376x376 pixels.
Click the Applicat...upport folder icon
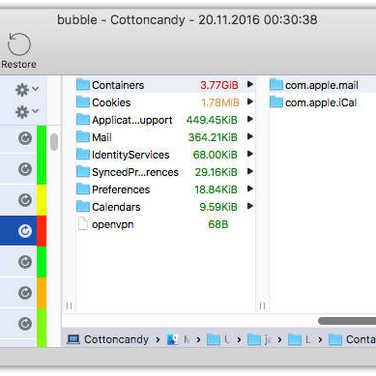[x=83, y=119]
